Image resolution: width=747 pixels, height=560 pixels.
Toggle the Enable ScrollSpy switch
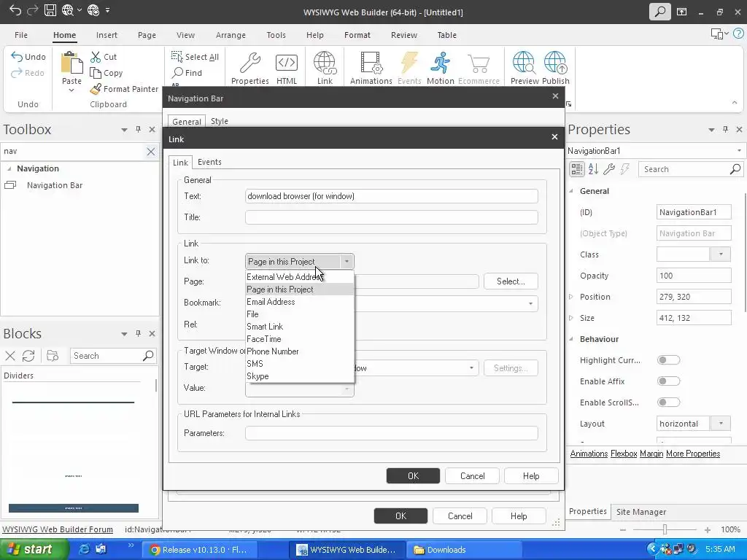[668, 402]
